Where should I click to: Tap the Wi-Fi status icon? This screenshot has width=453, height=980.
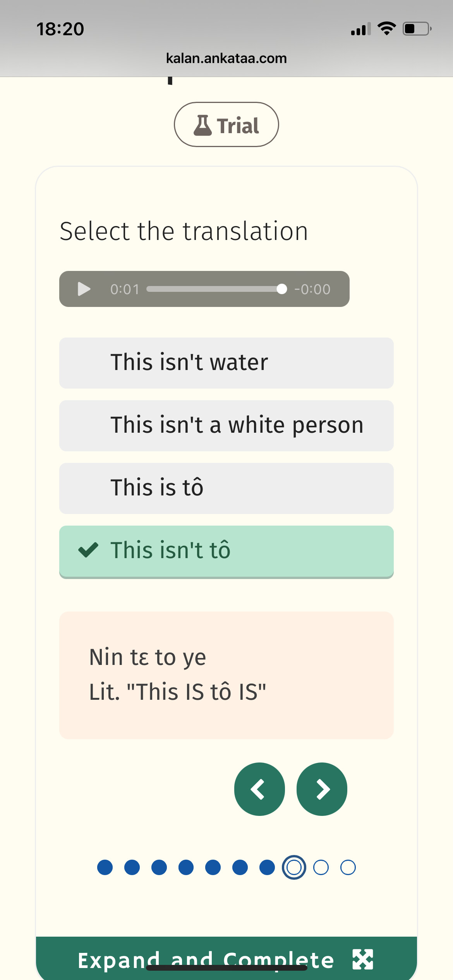point(386,29)
